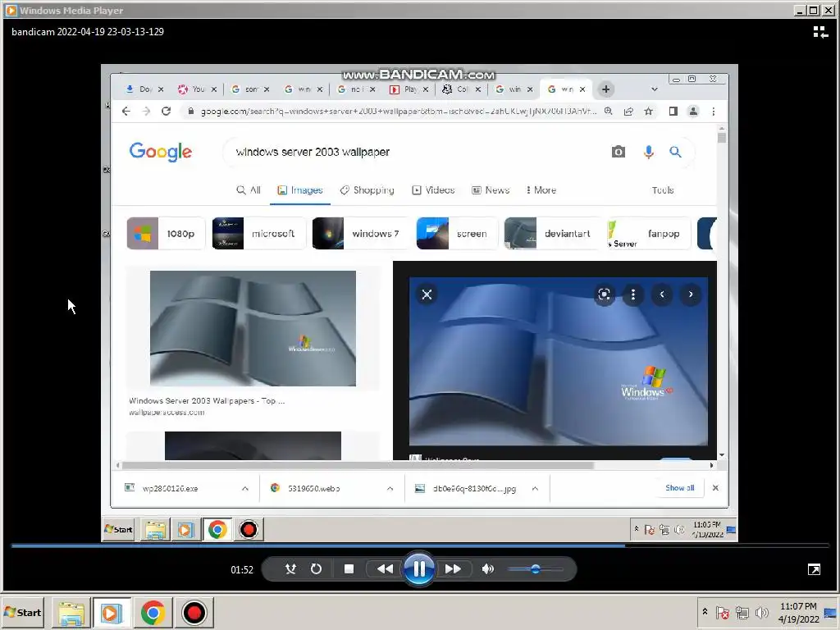The height and width of the screenshot is (630, 840).
Task: Click the Google logo in the video
Action: click(x=160, y=152)
